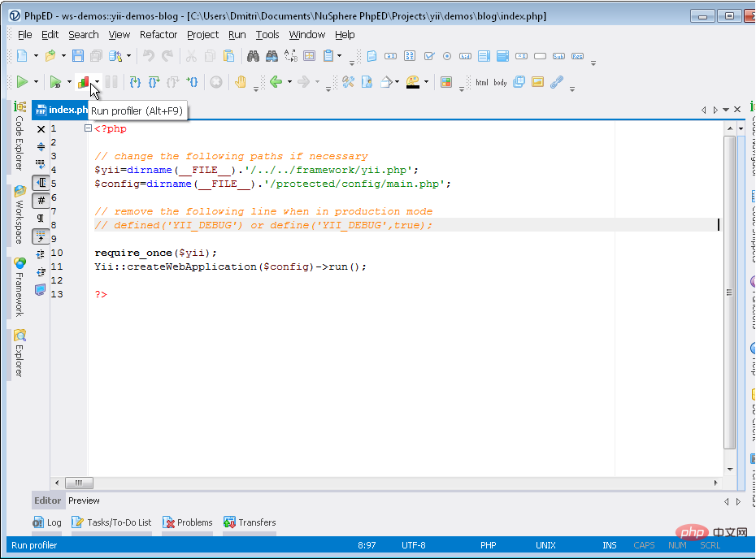The image size is (756, 559).
Task: Start debugging with the play-D icon
Action: point(55,82)
